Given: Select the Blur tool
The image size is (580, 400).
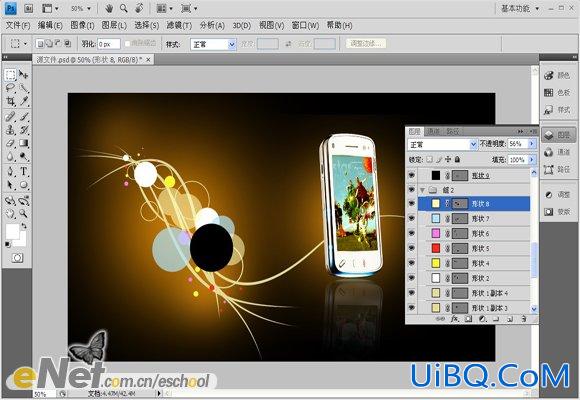Looking at the screenshot, I should tap(10, 157).
